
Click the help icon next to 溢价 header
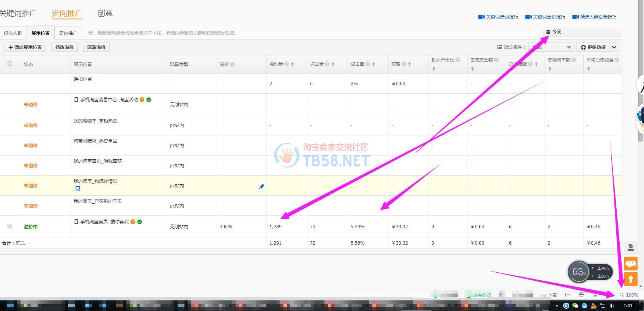[x=232, y=64]
